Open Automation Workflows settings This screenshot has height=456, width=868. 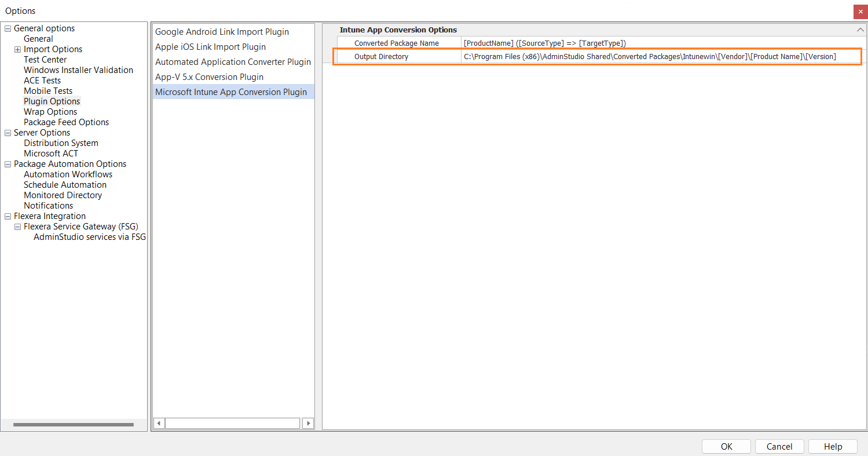pos(68,174)
